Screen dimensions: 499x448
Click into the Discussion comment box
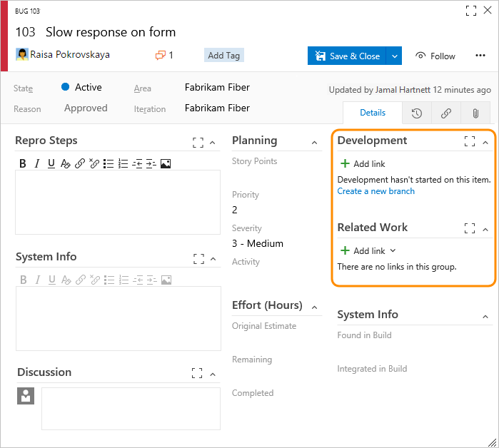(x=131, y=408)
